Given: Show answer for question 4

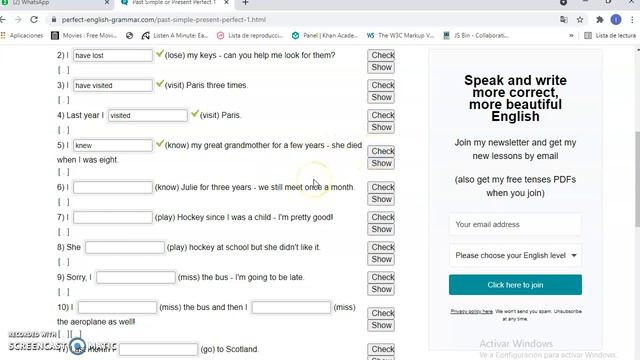Looking at the screenshot, I should pos(381,127).
